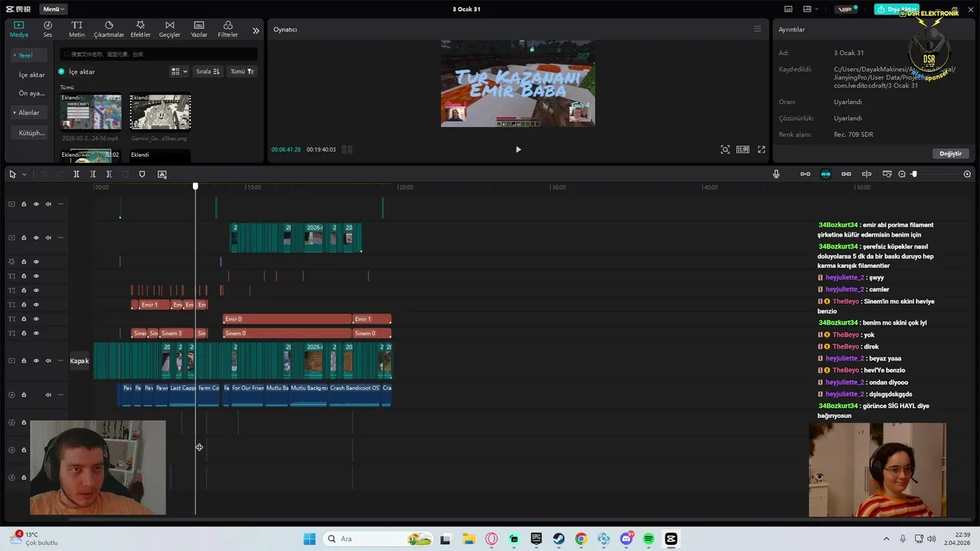Open the Menü dropdown
980x551 pixels.
coord(53,9)
